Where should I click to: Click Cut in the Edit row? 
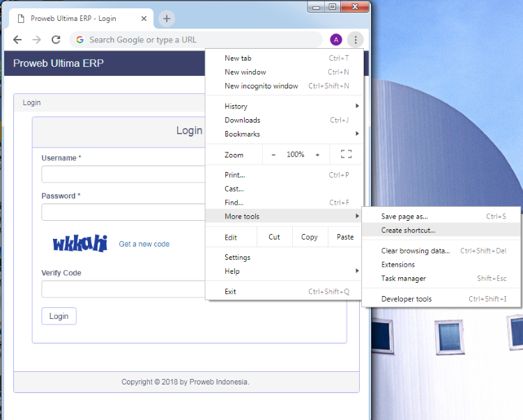pos(275,237)
